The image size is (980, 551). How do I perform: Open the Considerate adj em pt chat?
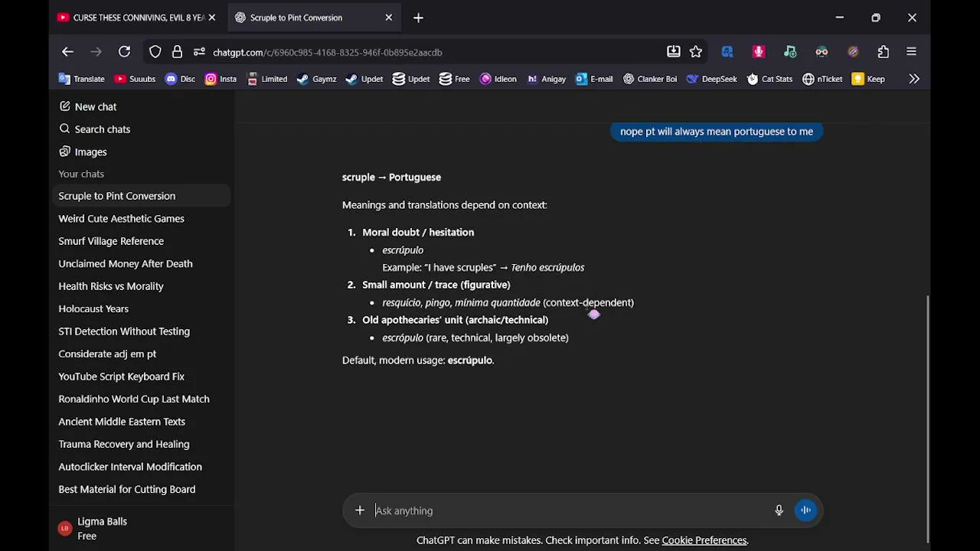142,354
